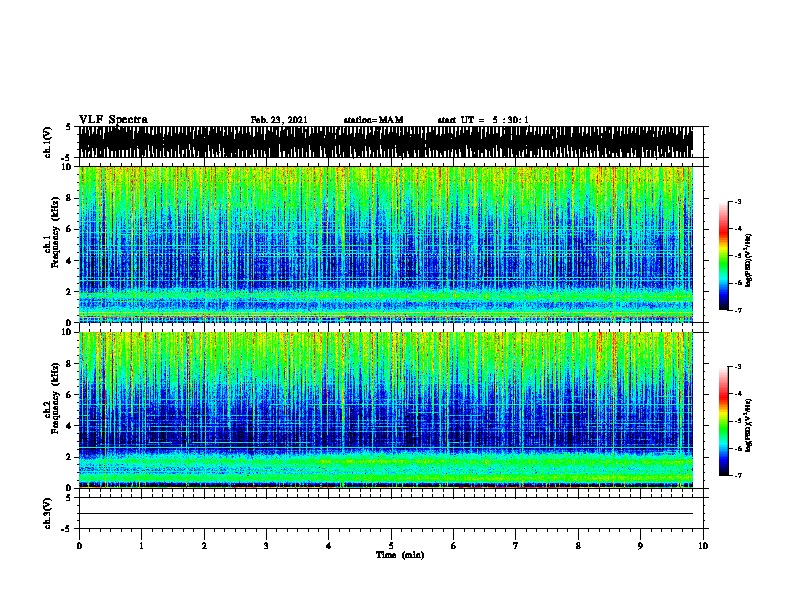
Task: Click time axis tick label '3'
Action: [266, 546]
